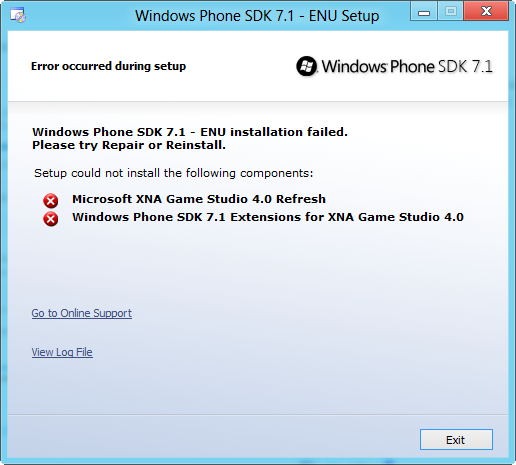Click the Windows Phone SDK 7.1 banner text

407,66
